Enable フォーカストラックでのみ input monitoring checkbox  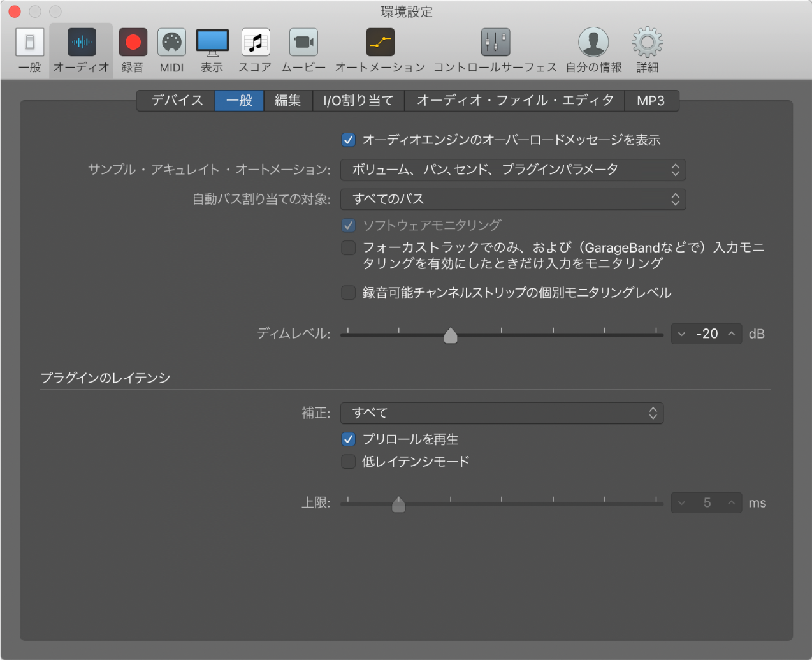[348, 247]
